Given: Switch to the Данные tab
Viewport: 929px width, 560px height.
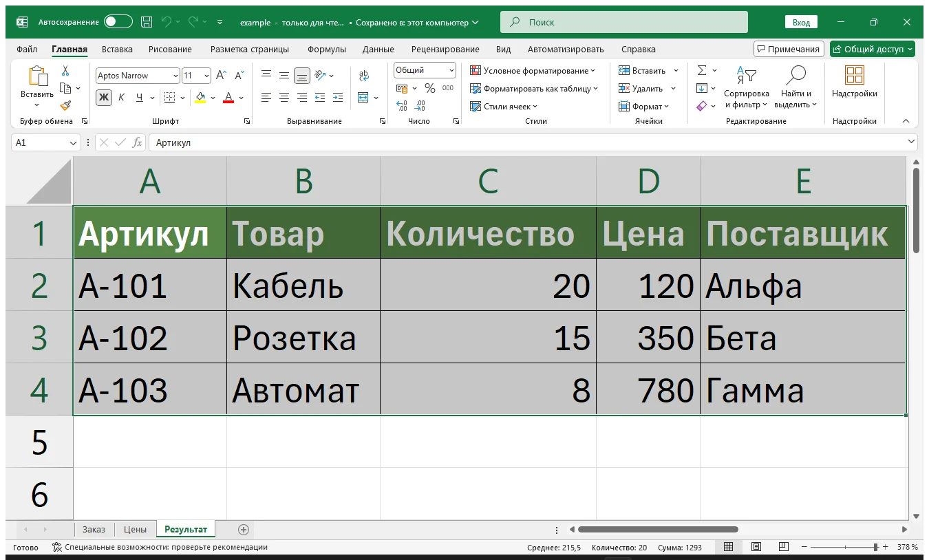Looking at the screenshot, I should coord(378,49).
